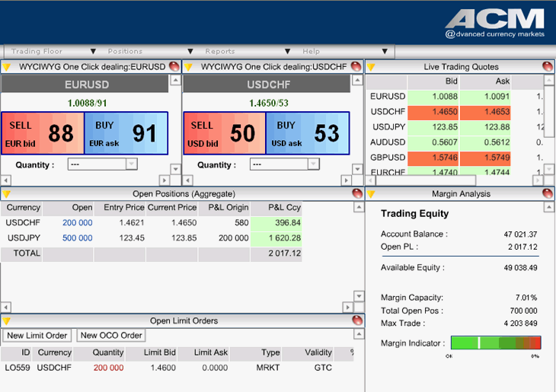The width and height of the screenshot is (556, 392).
Task: Select the USDCHF Bid cell 1.4650 in quotes
Action: point(433,112)
